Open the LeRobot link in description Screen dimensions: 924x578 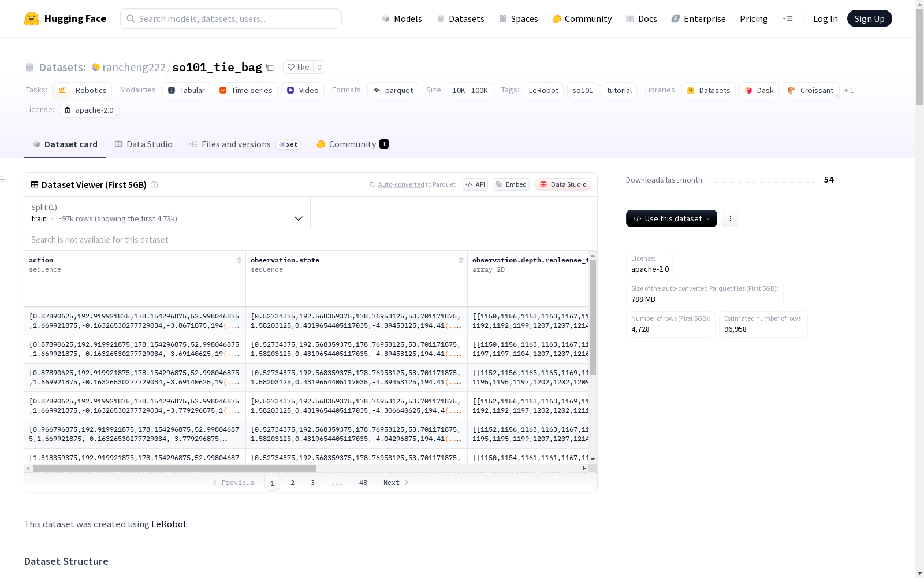coord(169,524)
